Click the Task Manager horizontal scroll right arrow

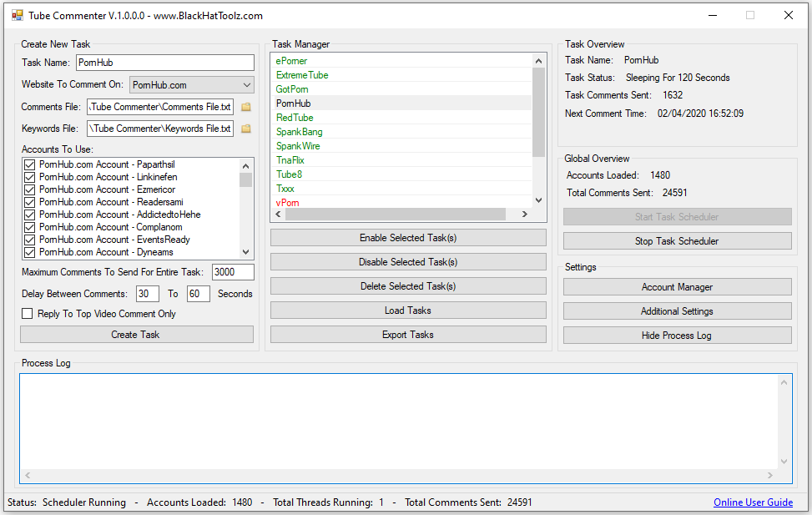tap(524, 215)
